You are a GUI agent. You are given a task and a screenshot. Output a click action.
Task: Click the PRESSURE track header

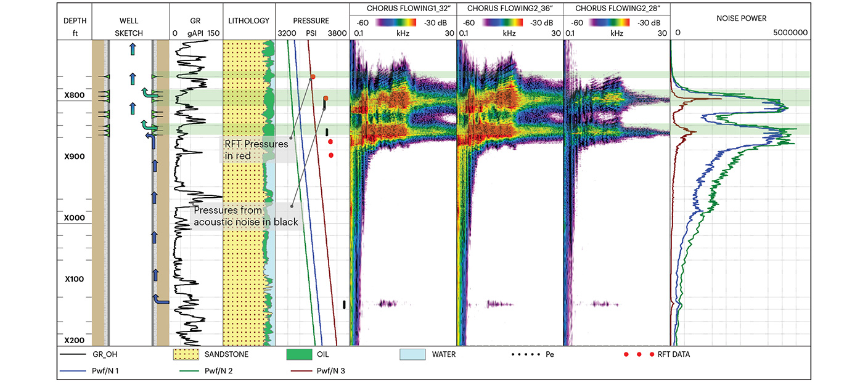coord(311,20)
